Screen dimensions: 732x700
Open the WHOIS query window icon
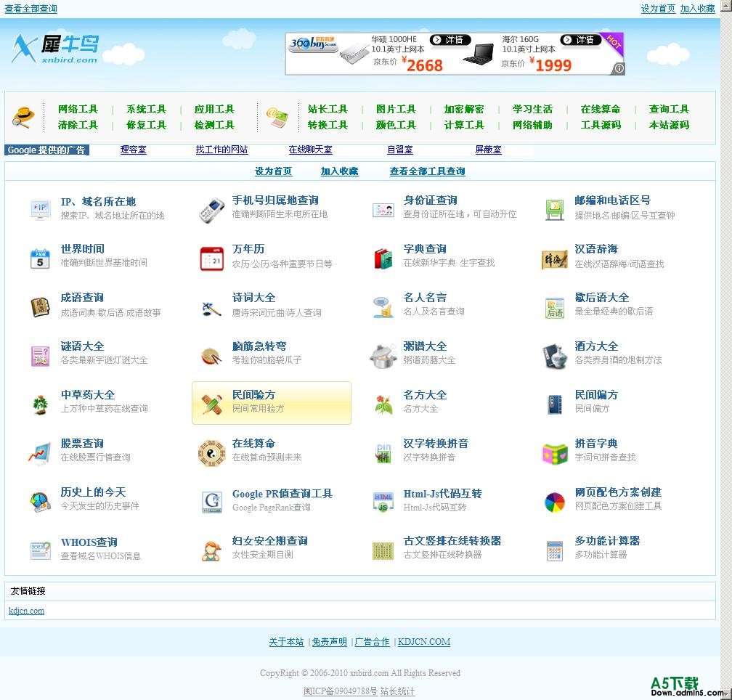(40, 550)
